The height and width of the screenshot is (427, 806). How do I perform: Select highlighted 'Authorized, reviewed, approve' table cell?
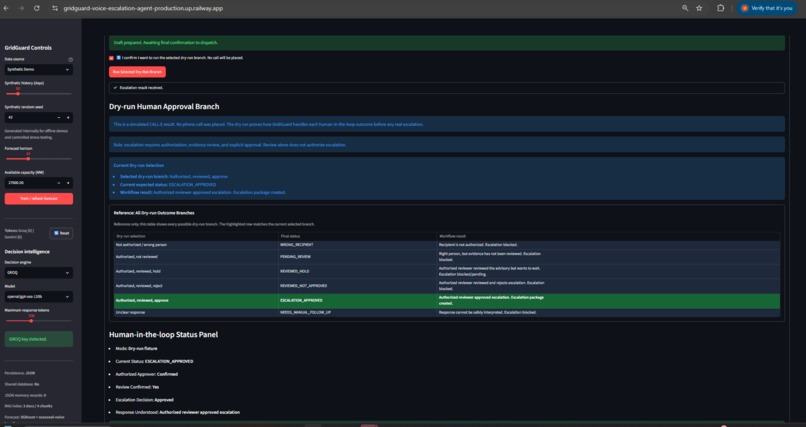(196, 301)
